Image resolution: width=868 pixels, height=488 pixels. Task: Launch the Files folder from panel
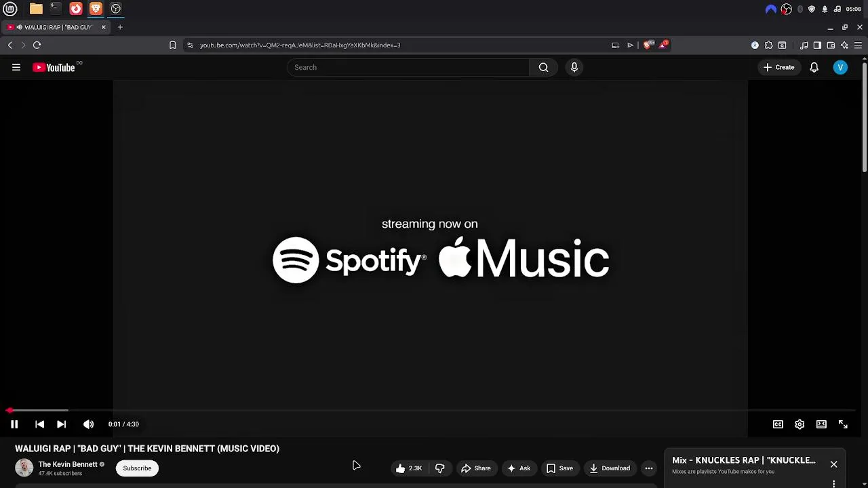pos(36,9)
